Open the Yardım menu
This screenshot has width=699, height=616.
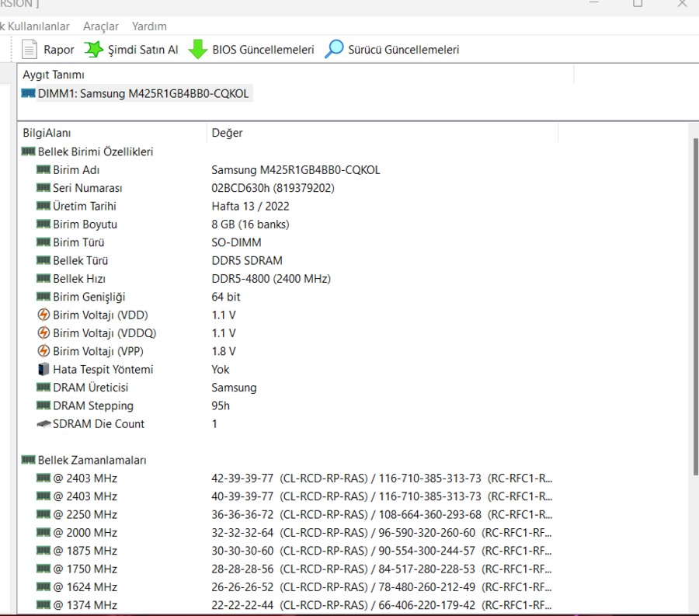149,26
